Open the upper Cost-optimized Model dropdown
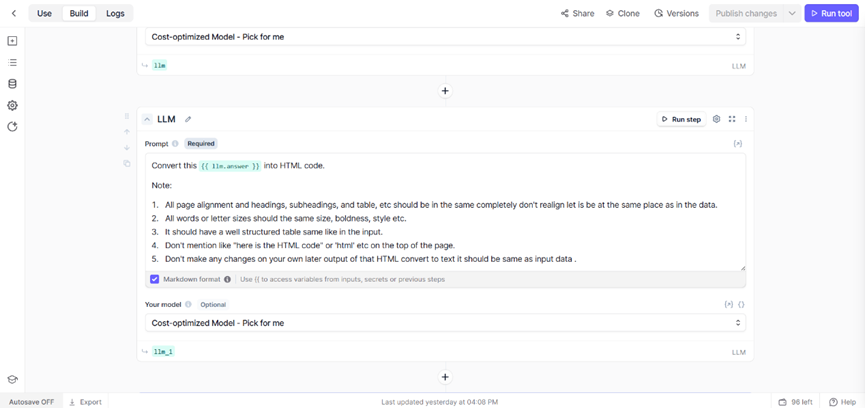 (445, 37)
